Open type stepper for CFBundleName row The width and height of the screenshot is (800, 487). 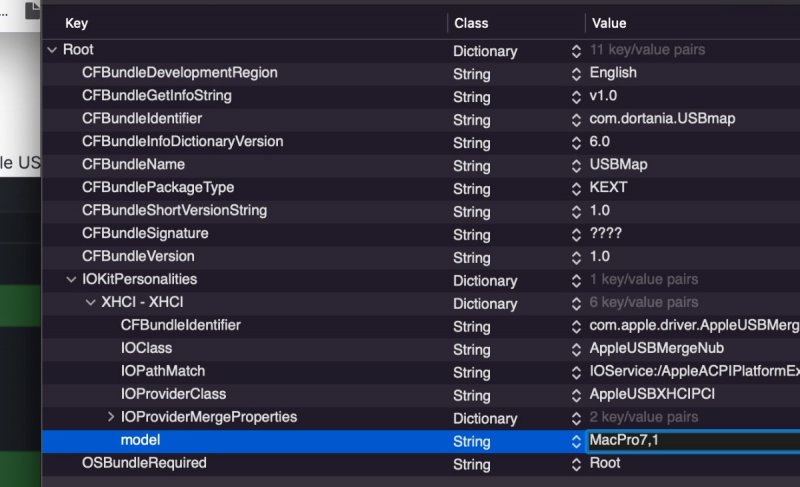coord(576,165)
